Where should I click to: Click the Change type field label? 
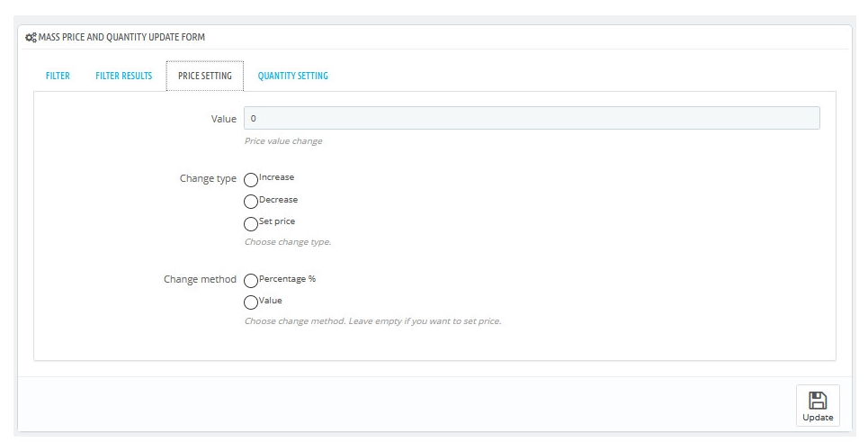pyautogui.click(x=208, y=178)
